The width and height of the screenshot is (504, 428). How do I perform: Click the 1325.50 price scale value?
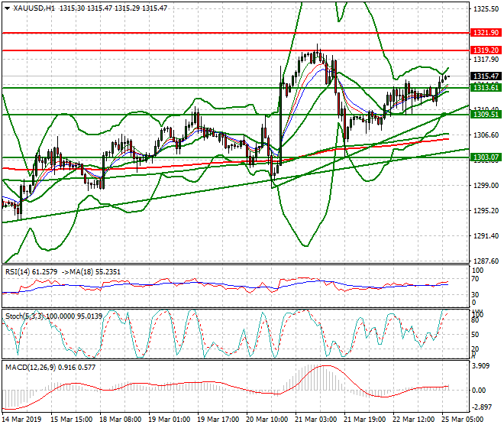tap(486, 9)
